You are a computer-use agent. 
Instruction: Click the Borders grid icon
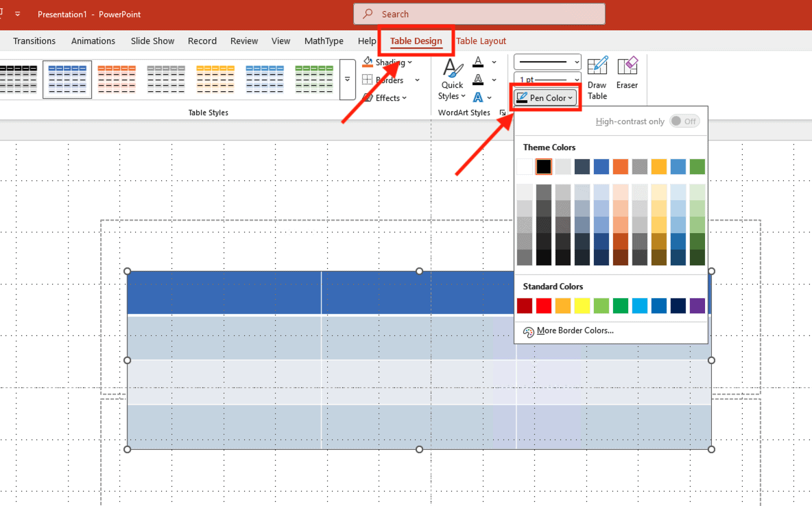coord(367,80)
